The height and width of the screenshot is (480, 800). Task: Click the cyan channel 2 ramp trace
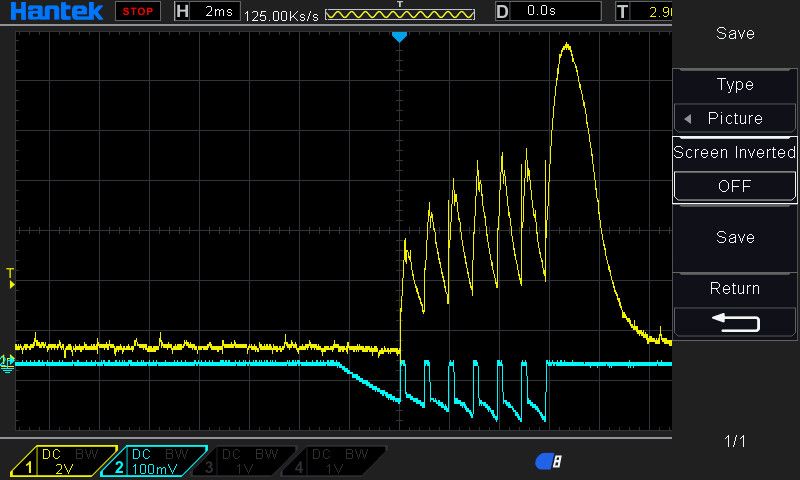pos(367,383)
